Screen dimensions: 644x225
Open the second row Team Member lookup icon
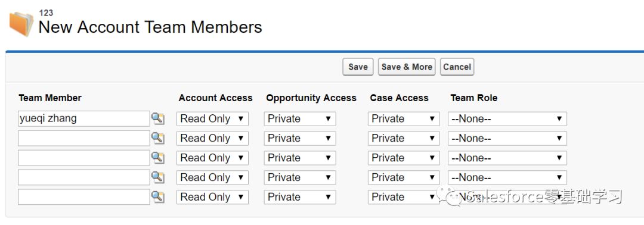point(157,138)
